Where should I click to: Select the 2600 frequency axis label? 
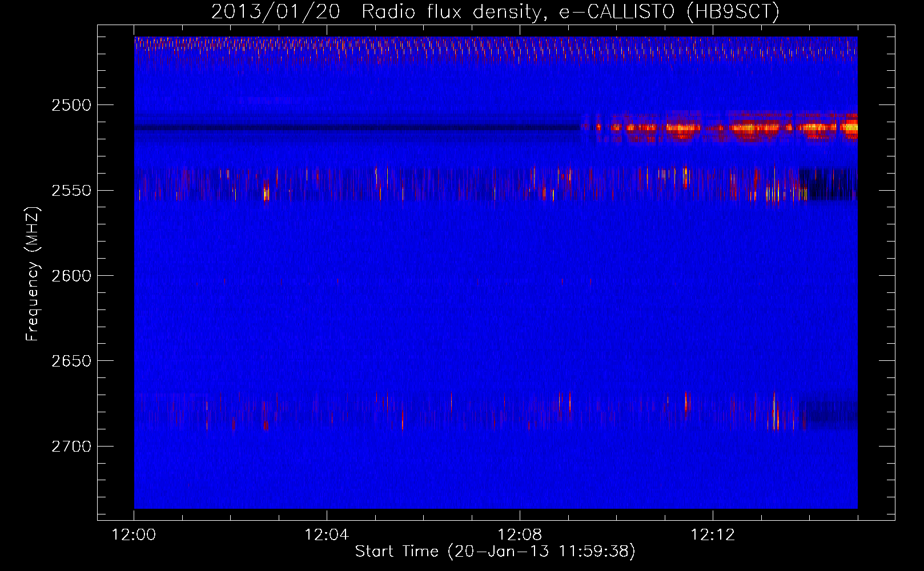tap(71, 275)
